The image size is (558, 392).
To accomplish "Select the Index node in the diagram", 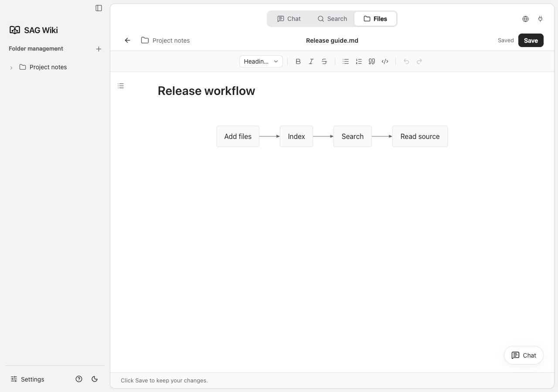I will point(296,136).
